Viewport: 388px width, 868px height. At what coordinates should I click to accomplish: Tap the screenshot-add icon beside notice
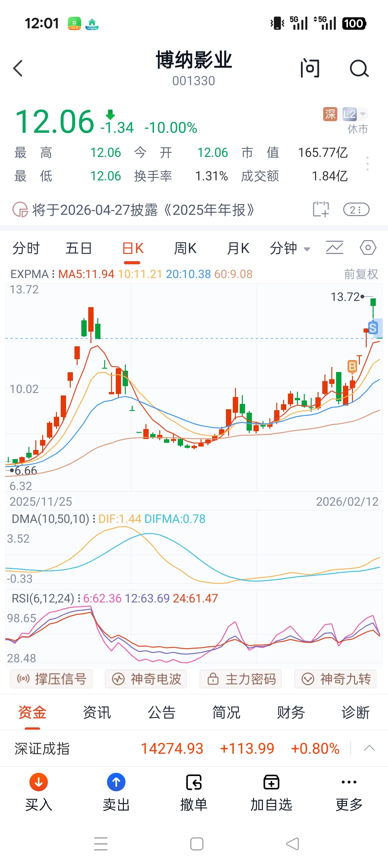(321, 209)
